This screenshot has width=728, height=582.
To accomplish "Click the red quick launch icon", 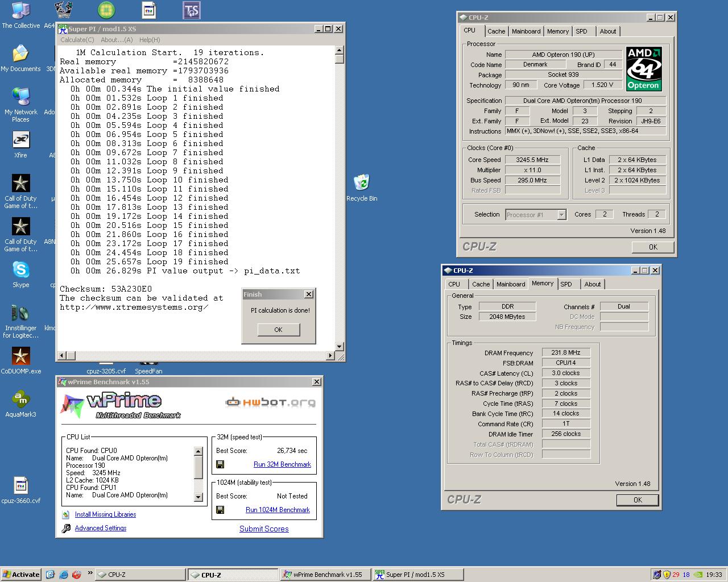I will [77, 575].
